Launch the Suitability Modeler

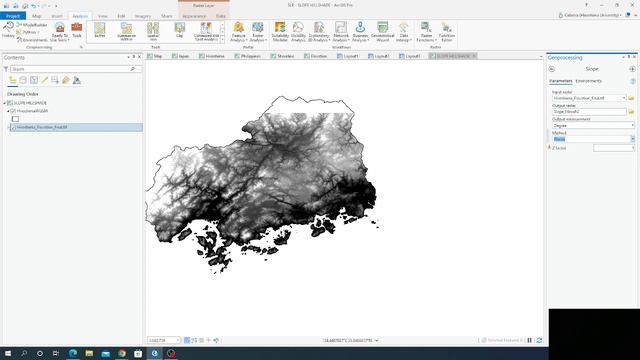tap(280, 32)
